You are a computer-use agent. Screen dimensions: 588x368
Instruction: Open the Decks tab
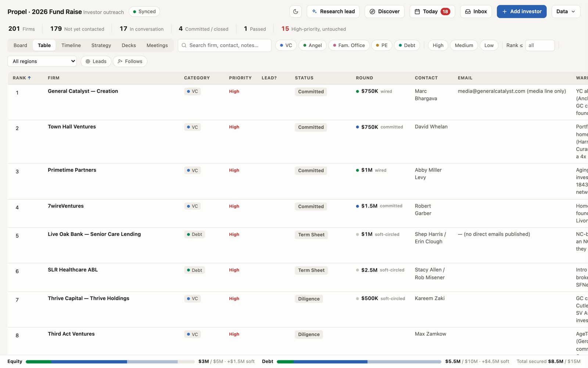(x=129, y=45)
